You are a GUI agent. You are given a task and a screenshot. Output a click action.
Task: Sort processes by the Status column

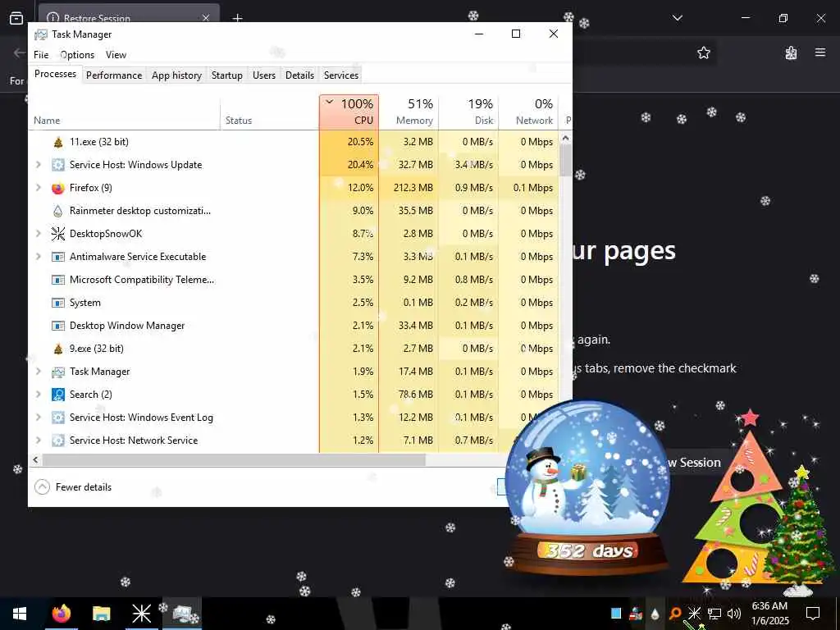269,112
